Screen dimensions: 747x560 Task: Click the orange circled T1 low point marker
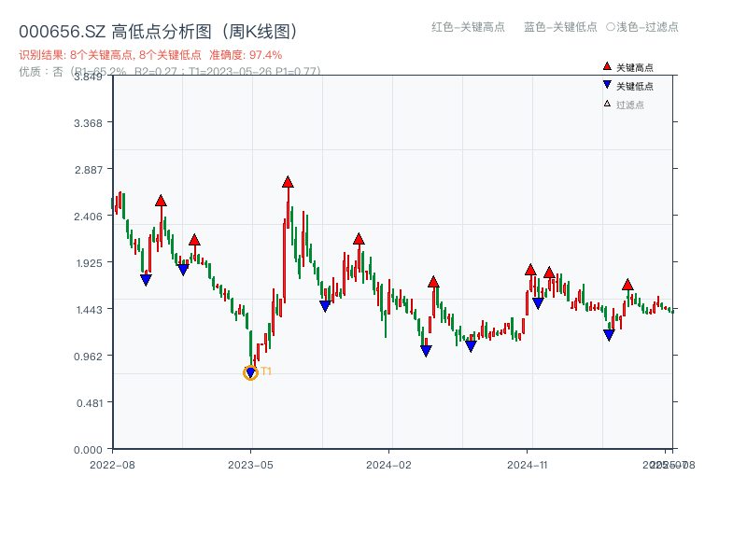pyautogui.click(x=250, y=372)
